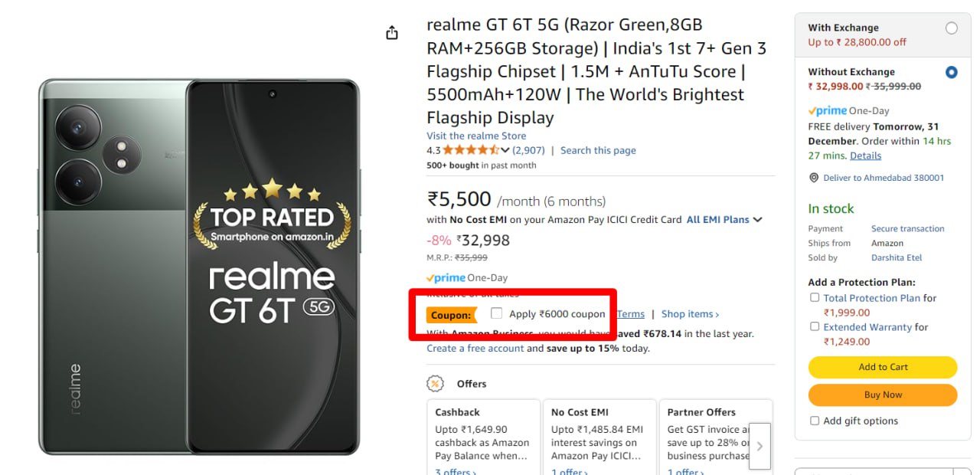Open the rating breakdown chevron
980x475 pixels.
505,150
